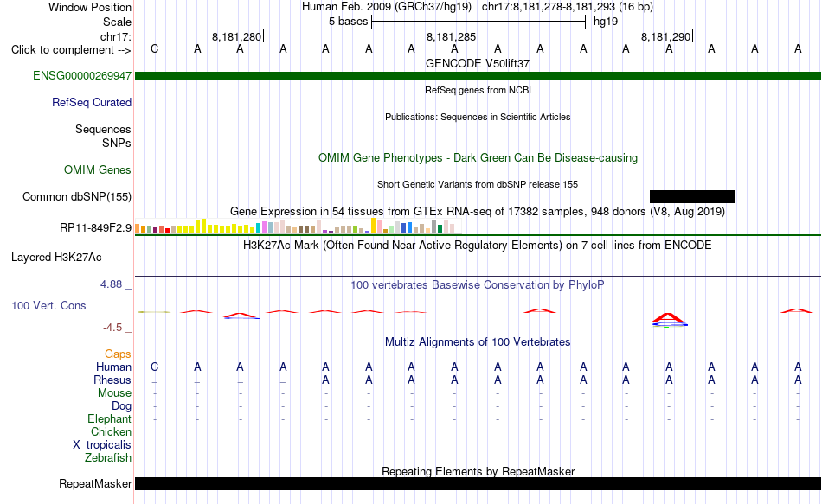Click the Sequences track label
The height and width of the screenshot is (504, 822).
click(103, 129)
